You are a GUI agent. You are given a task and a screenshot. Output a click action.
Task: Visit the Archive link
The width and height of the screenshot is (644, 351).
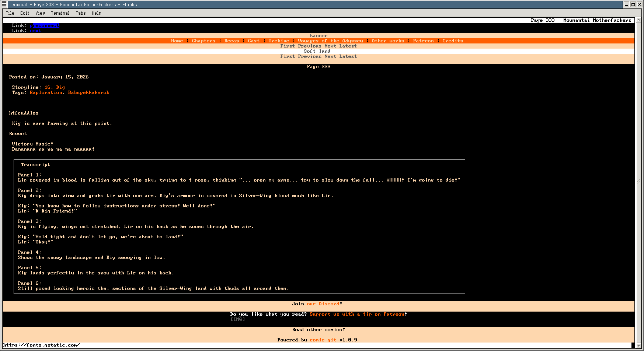[279, 41]
